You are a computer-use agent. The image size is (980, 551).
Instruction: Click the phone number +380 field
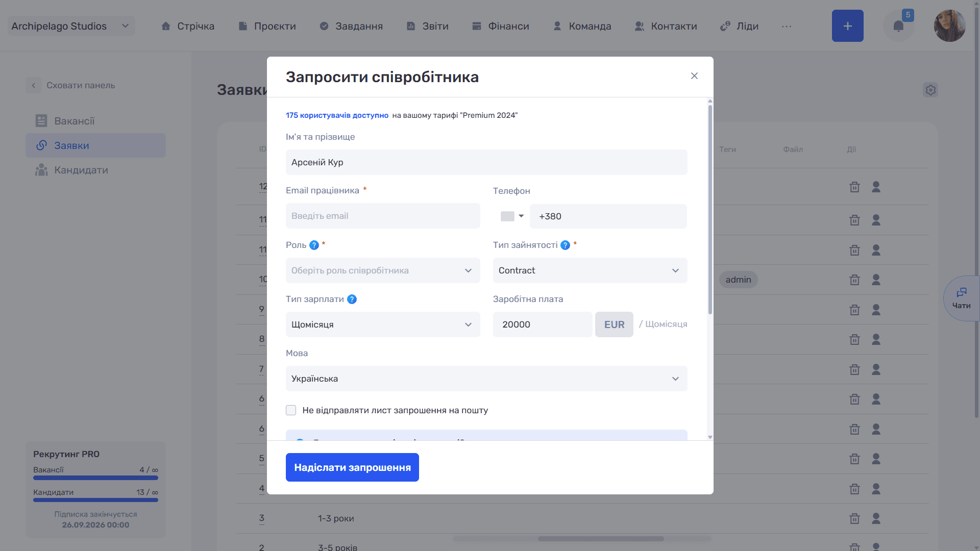pos(608,216)
